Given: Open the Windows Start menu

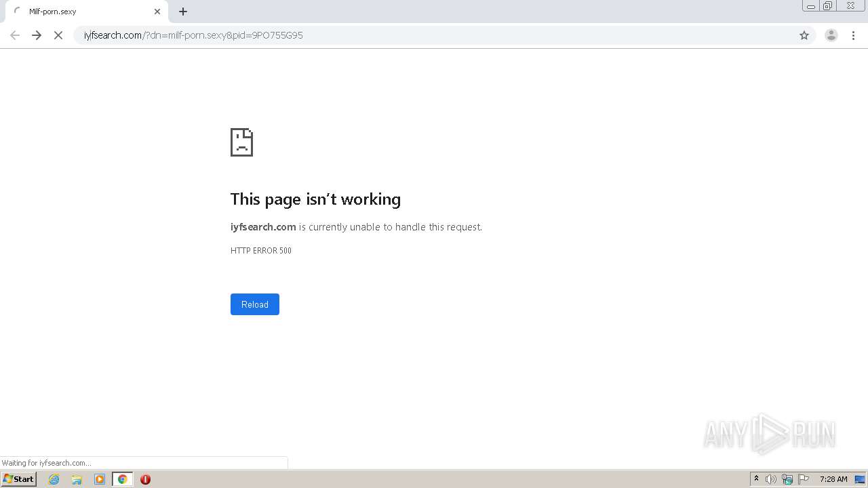Looking at the screenshot, I should pos(19,479).
